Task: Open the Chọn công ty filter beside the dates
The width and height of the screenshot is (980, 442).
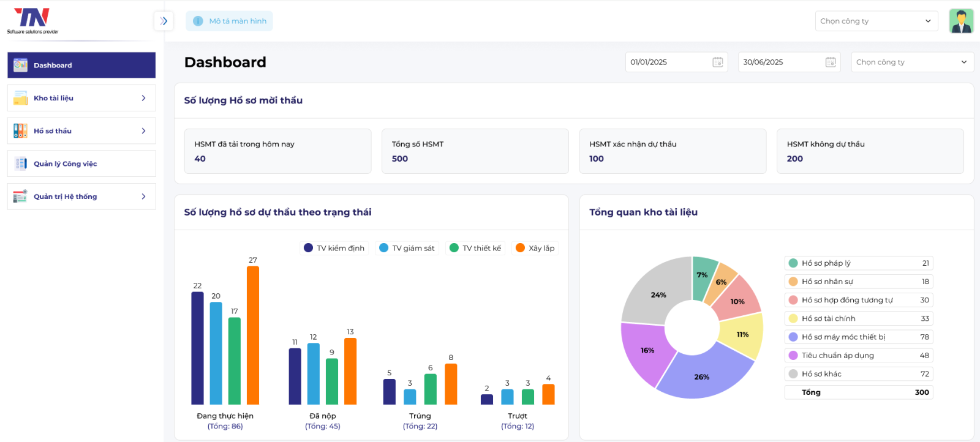Action: click(911, 62)
